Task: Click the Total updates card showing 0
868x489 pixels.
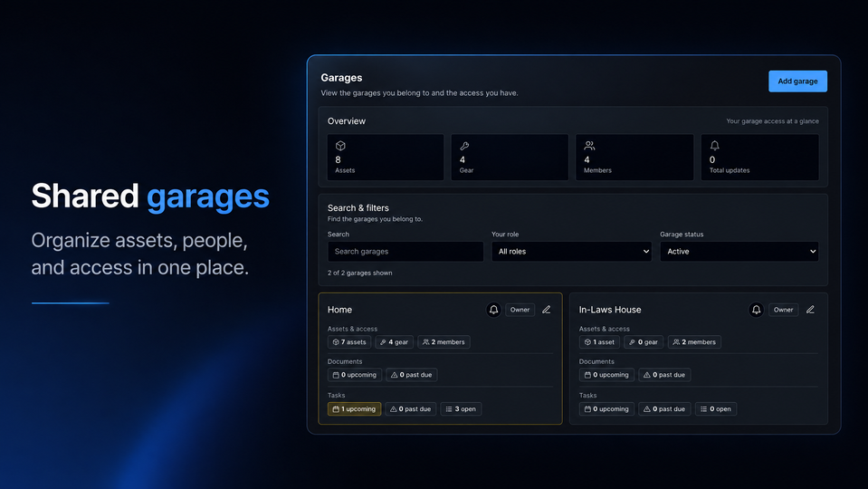Action: (x=760, y=158)
